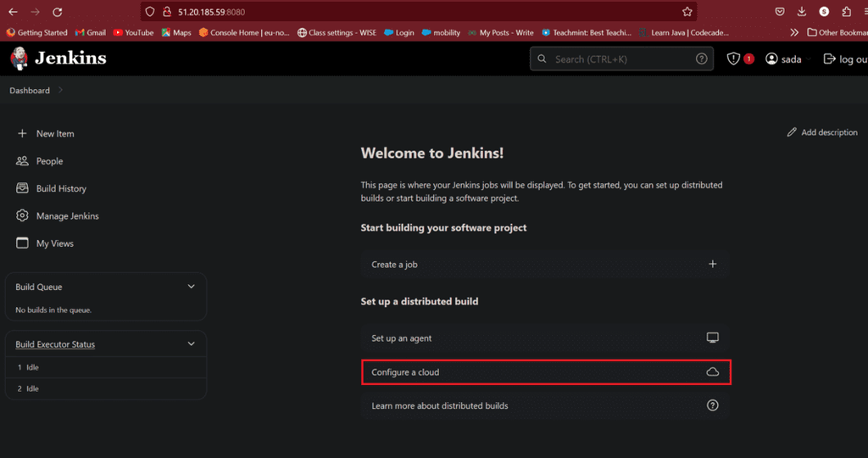Select executor 2 Idle row
The height and width of the screenshot is (458, 868).
pos(106,388)
